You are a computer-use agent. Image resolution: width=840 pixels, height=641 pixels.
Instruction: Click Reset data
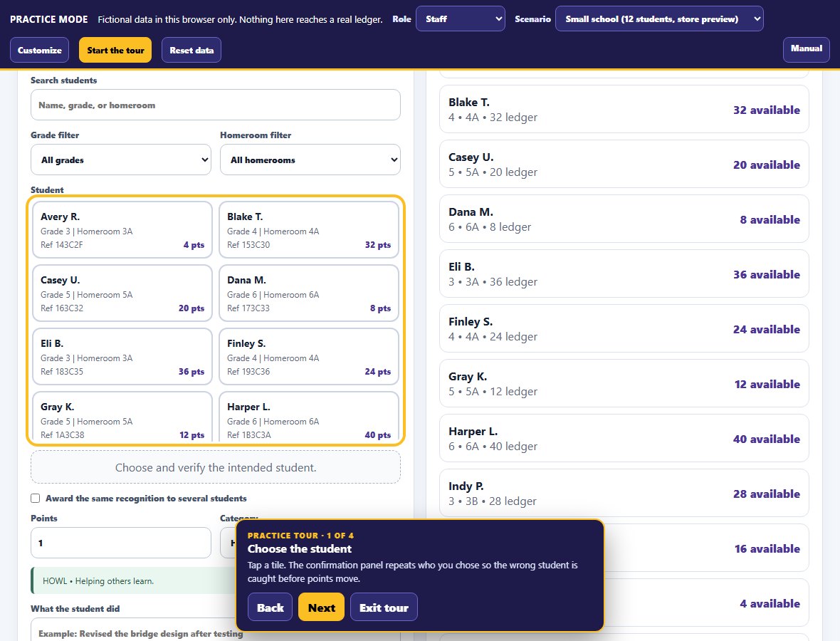[x=191, y=50]
